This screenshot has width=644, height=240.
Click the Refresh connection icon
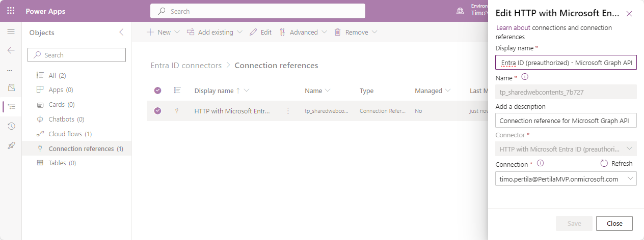(604, 164)
